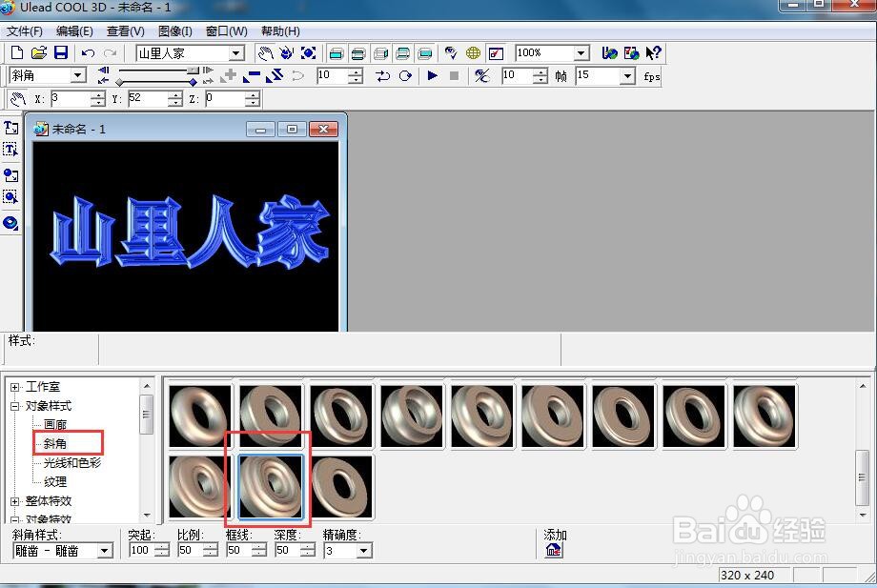Redo the last undone action
This screenshot has height=588, width=877.
(x=111, y=53)
